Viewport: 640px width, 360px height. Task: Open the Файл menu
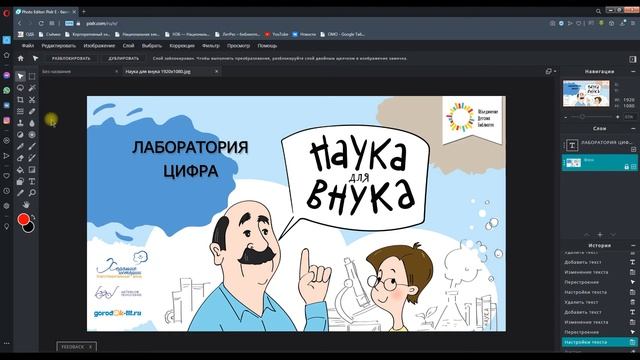28,46
